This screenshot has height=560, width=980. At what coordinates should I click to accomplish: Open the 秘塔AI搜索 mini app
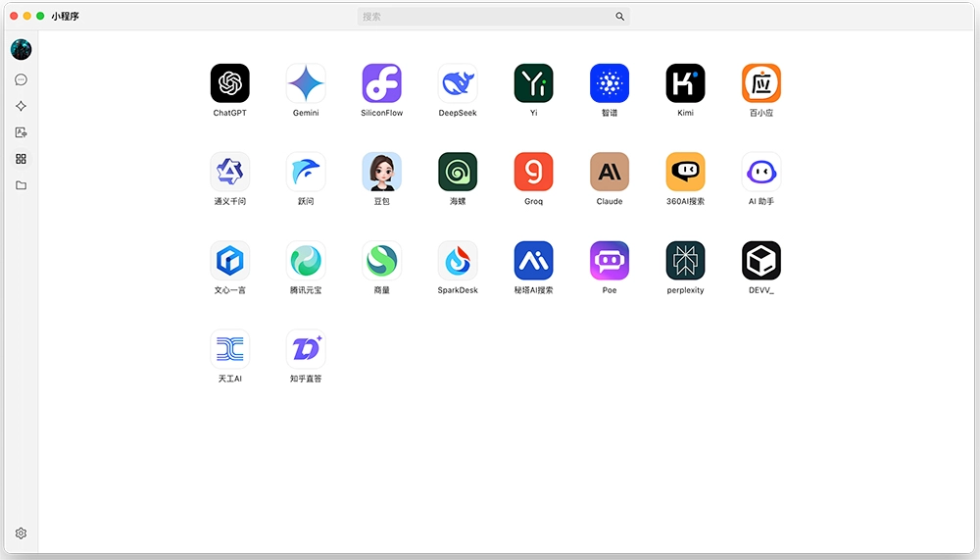point(534,260)
